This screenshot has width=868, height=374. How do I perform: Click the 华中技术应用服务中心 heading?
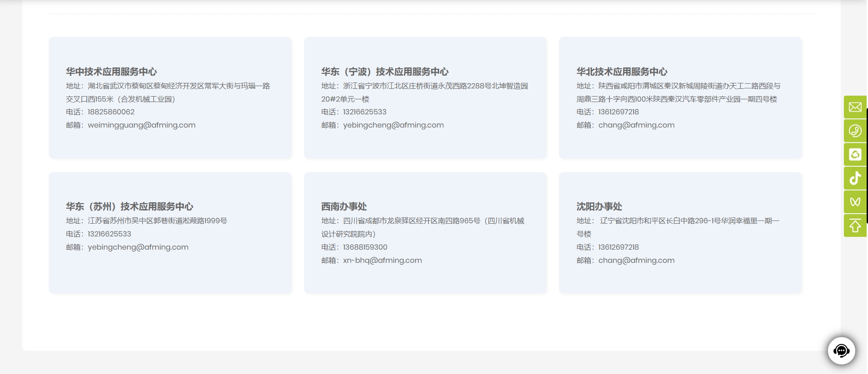[111, 72]
